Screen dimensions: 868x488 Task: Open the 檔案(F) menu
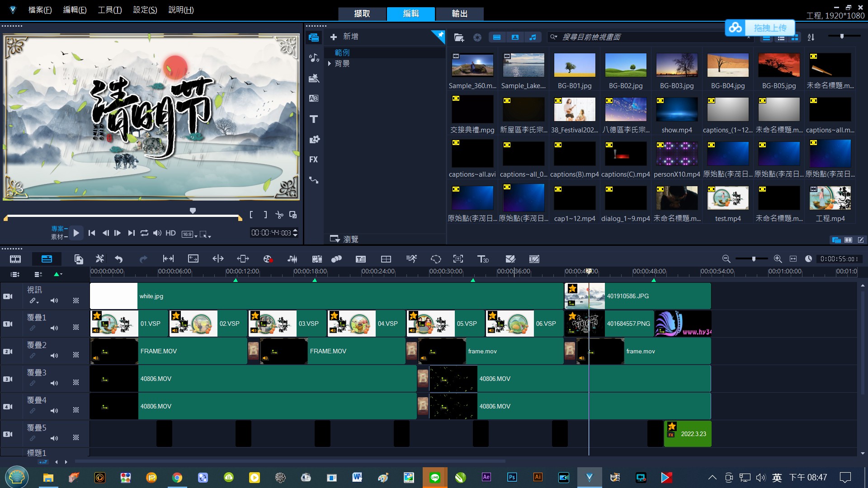coord(40,10)
